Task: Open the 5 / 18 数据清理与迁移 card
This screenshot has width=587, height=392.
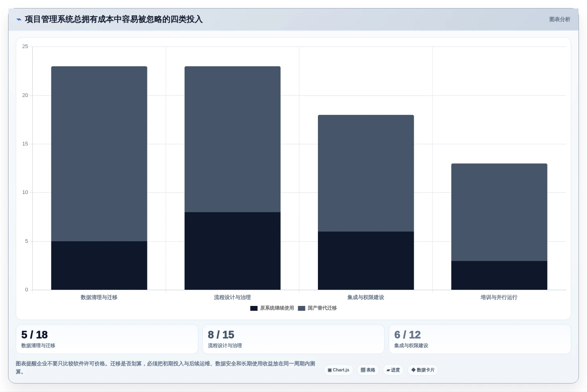Action: pos(107,339)
